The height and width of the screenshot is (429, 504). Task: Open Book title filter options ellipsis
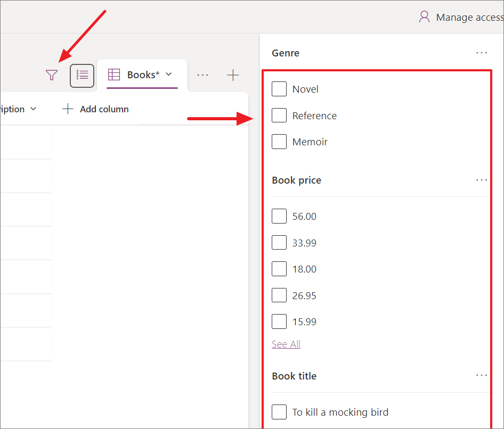(x=482, y=375)
